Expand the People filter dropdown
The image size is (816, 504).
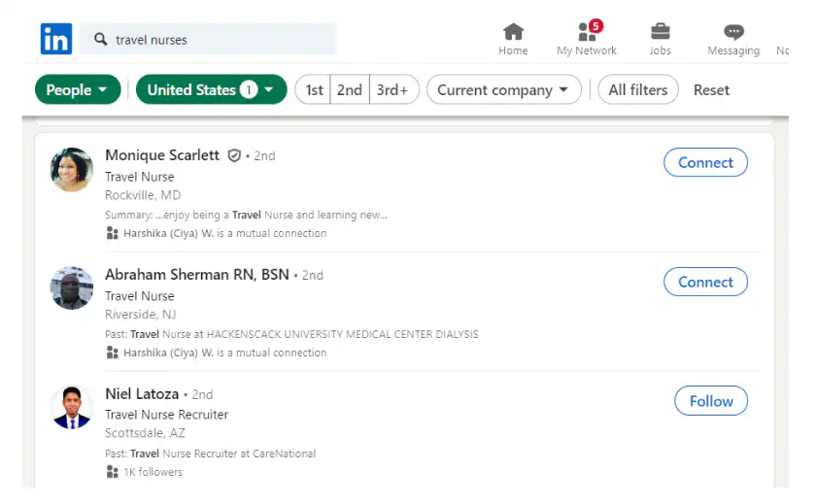pyautogui.click(x=78, y=90)
